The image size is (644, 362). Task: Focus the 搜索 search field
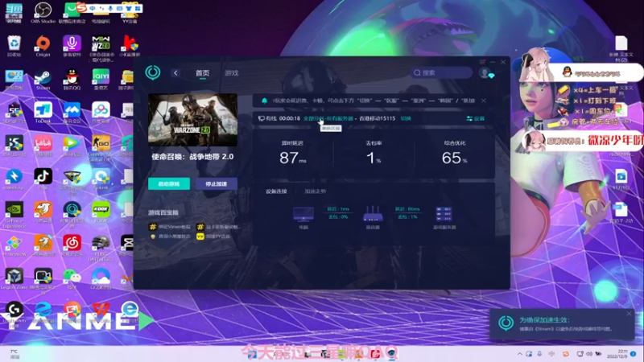click(x=441, y=72)
